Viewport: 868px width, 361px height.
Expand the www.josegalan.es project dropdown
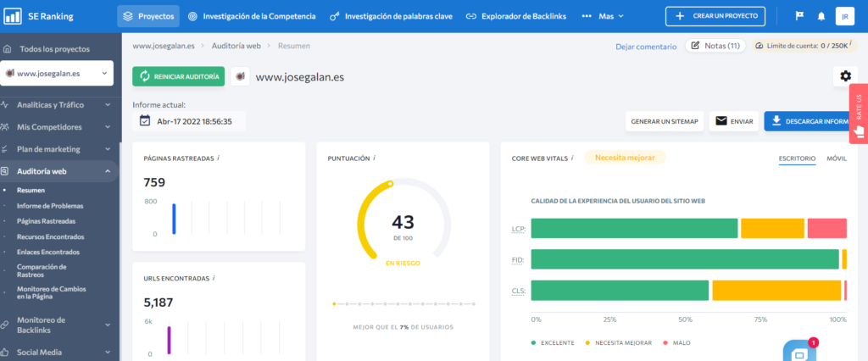57,74
